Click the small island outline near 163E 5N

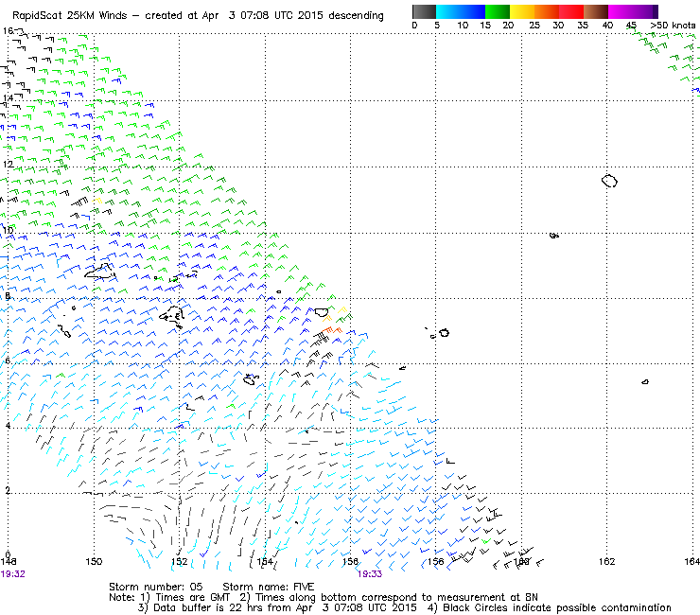pyautogui.click(x=645, y=382)
